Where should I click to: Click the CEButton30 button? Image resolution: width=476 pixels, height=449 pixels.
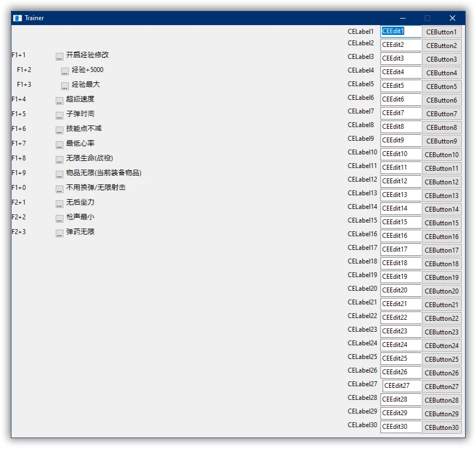point(442,428)
